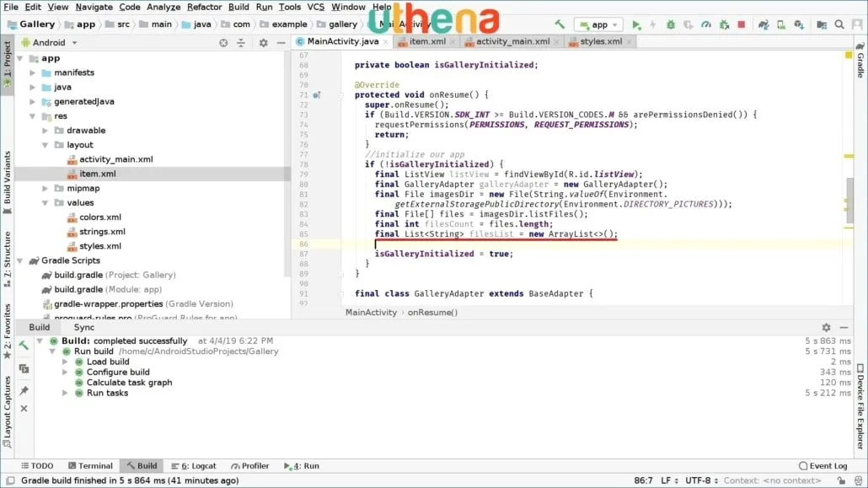Open build.gradle (Module: app)
The height and width of the screenshot is (488, 868).
108,289
